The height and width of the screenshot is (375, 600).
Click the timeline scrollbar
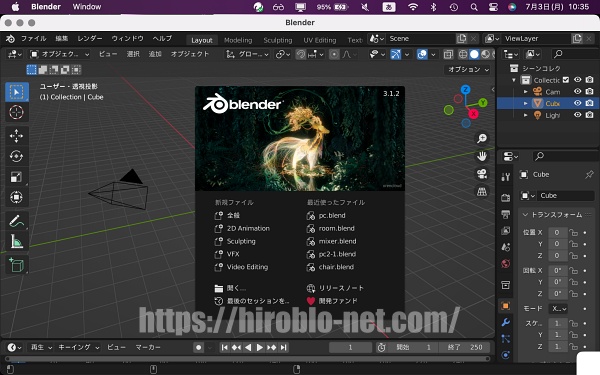[x=247, y=359]
